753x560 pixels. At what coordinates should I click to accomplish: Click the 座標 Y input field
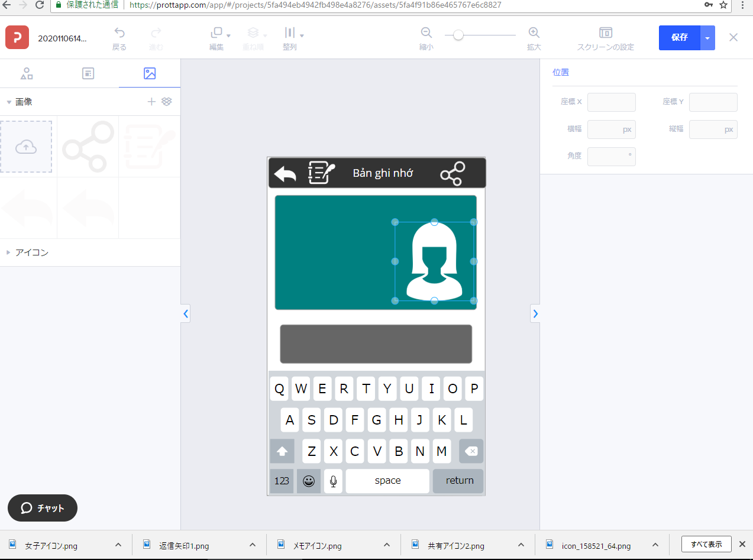click(713, 102)
